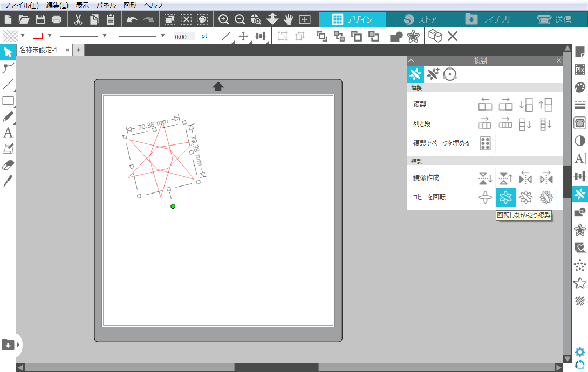The width and height of the screenshot is (588, 372).
Task: Select the Text tool in left toolbar
Action: point(8,133)
